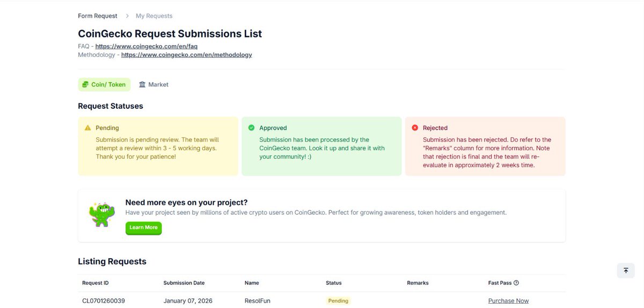Click the coin stack icon in Coin/Token tab
644x308 pixels.
pos(85,84)
